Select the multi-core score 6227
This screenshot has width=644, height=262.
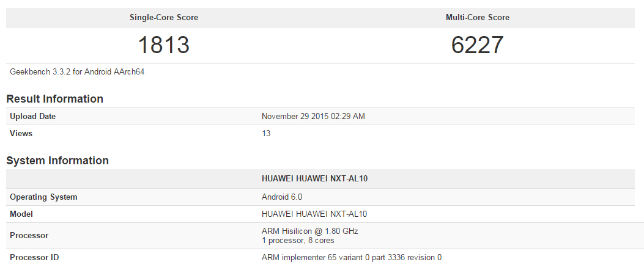point(478,45)
